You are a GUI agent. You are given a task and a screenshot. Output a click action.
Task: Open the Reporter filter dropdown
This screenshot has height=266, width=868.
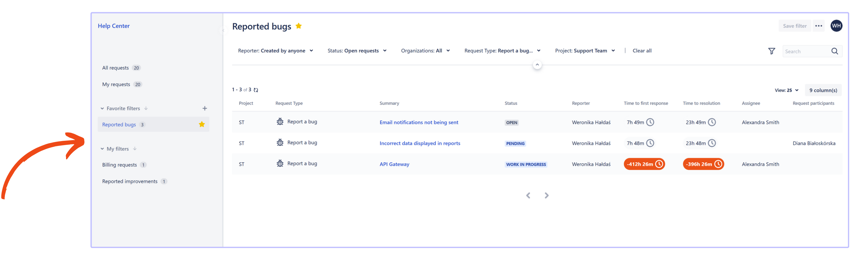[275, 51]
